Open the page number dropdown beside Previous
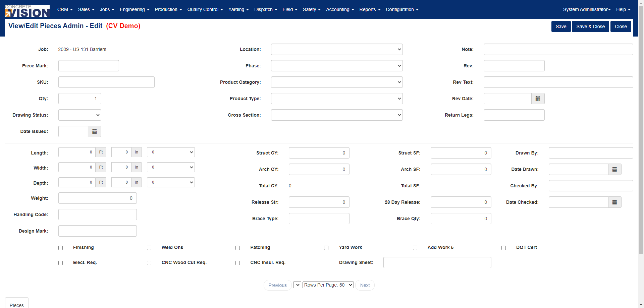Viewport: 644px width, 308px height. [x=297, y=285]
